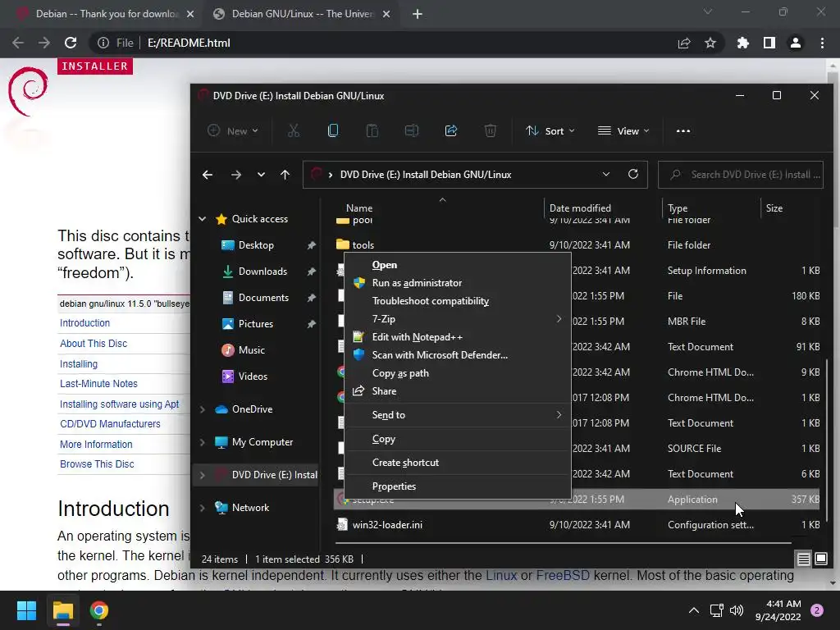Screen dimensions: 840x630
Task: Open recent locations dropdown arrow
Action: [x=261, y=175]
